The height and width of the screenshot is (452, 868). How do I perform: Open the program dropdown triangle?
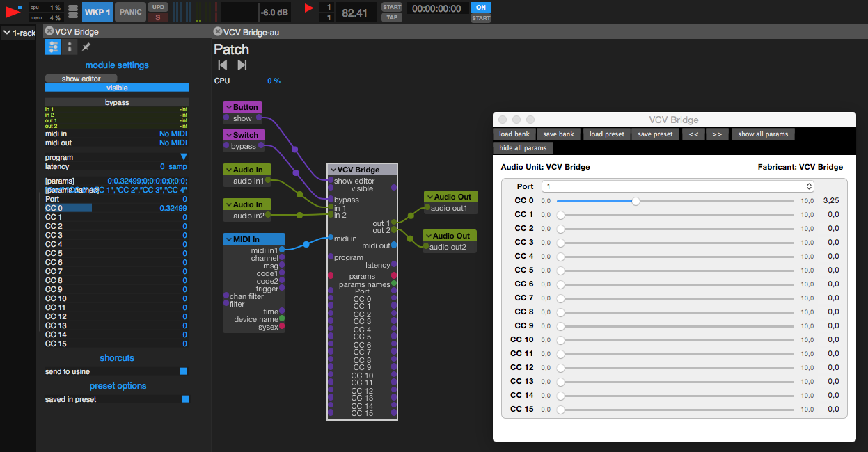tap(184, 157)
